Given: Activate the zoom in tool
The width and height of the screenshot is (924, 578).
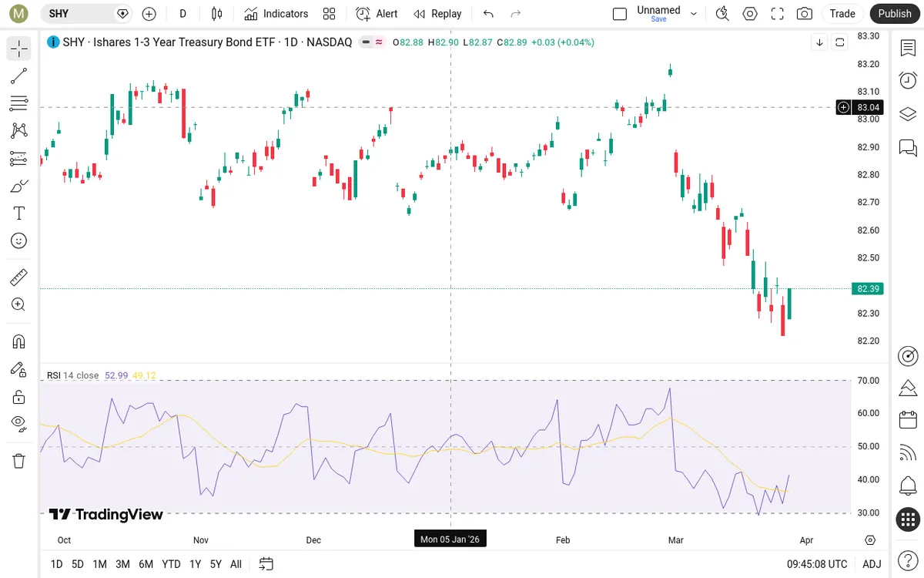Looking at the screenshot, I should [x=19, y=304].
